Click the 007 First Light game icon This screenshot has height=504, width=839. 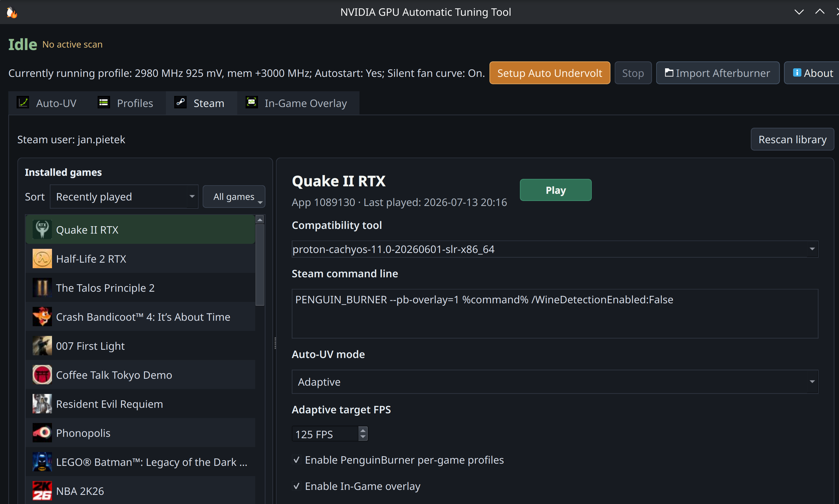[42, 346]
